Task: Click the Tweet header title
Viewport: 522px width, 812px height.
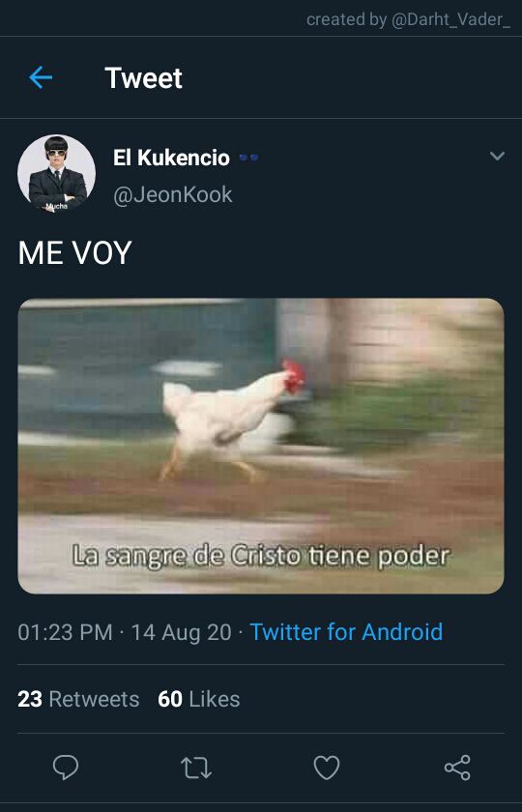Action: coord(143,77)
